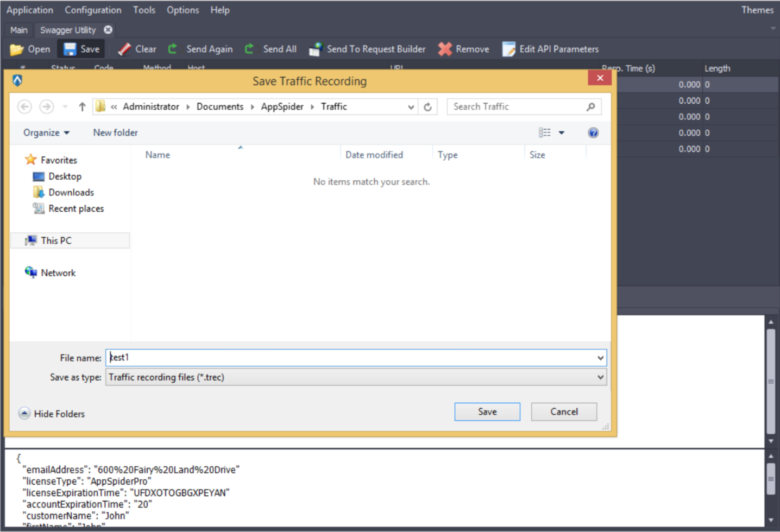
Task: Click up arrow on response pane scrollbar
Action: 771,322
